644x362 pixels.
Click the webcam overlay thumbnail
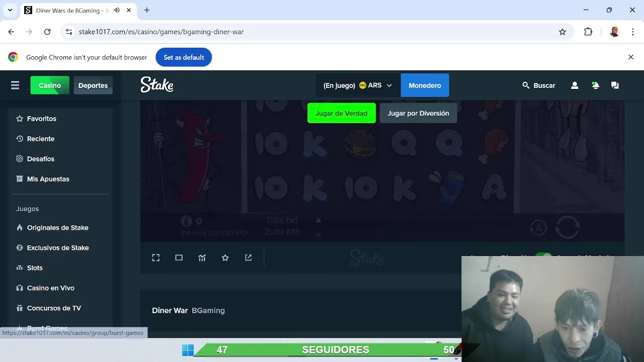(552, 309)
